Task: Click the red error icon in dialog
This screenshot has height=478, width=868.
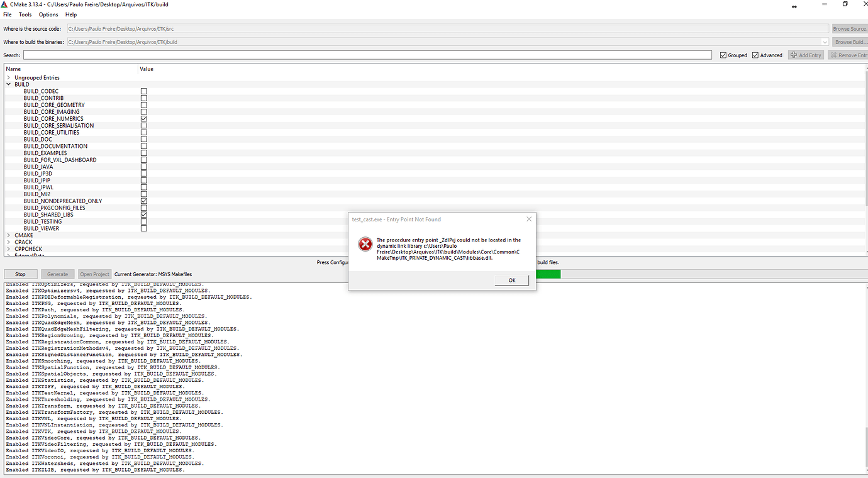Action: (365, 245)
